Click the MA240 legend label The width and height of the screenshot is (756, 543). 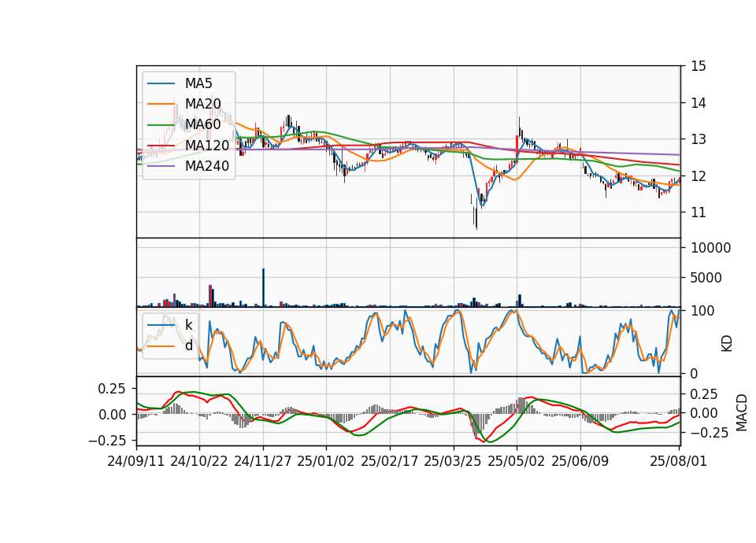click(207, 166)
